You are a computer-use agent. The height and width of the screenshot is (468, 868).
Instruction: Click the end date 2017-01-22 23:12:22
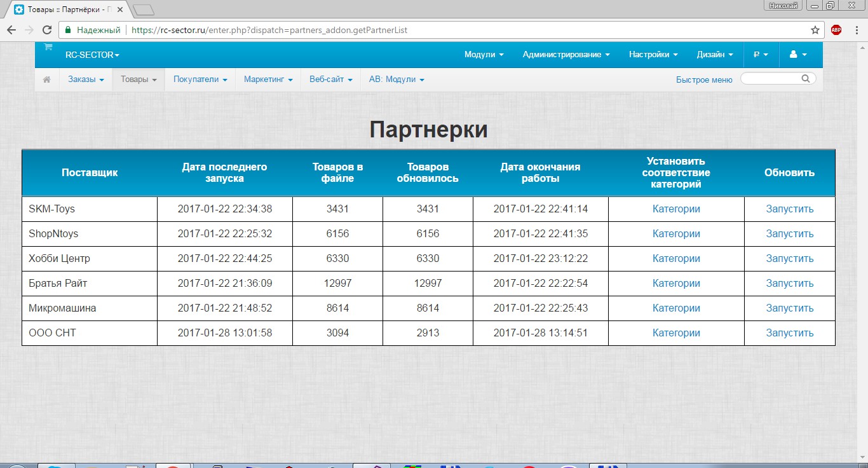click(x=541, y=259)
